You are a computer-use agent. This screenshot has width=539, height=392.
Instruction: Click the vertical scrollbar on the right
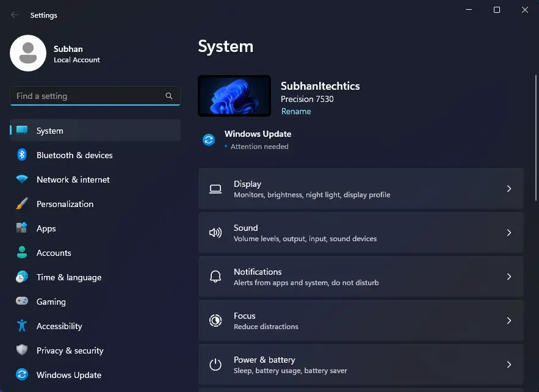click(535, 137)
